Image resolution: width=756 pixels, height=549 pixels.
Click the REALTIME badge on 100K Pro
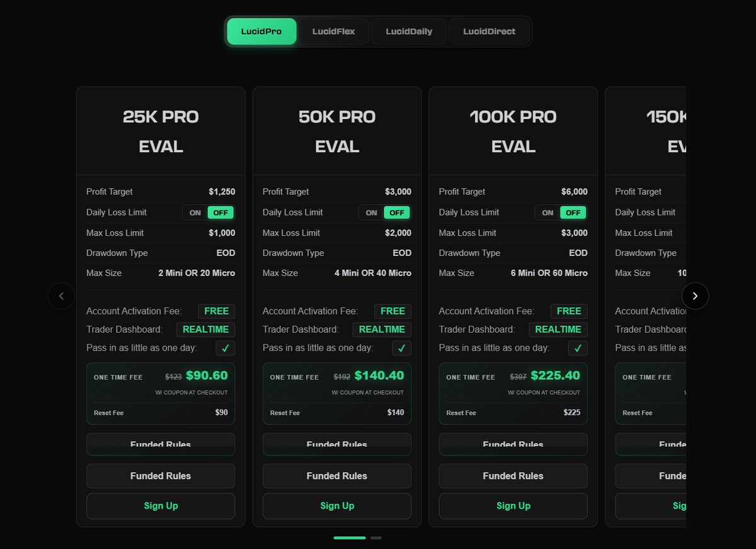tap(558, 330)
